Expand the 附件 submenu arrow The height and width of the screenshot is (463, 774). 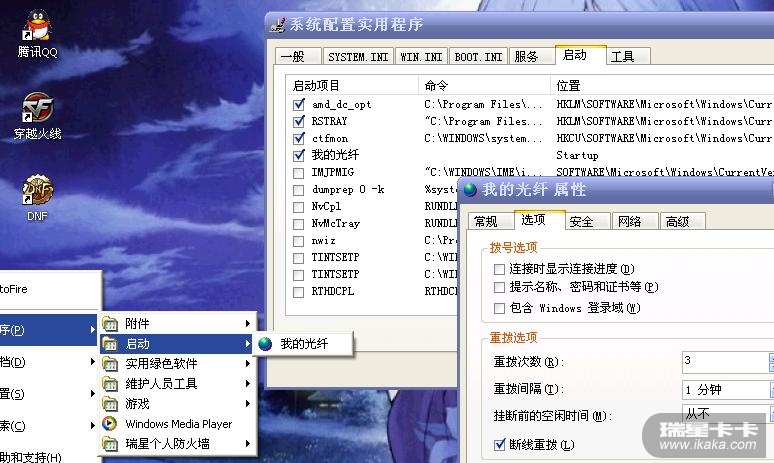pos(248,324)
